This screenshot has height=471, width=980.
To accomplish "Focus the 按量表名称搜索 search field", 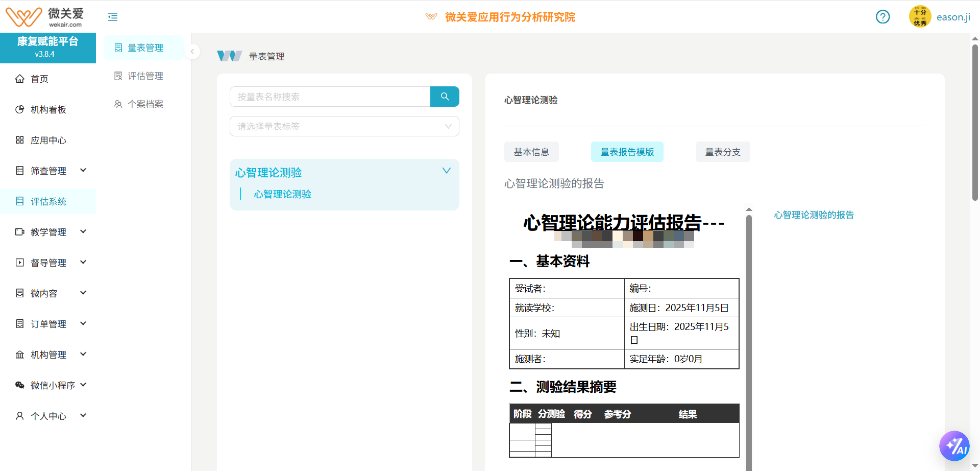I will click(x=330, y=97).
